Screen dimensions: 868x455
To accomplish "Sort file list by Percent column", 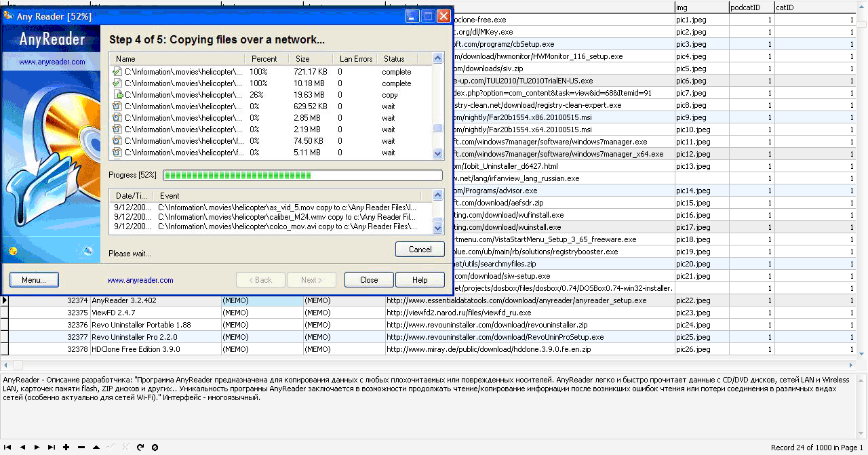I will click(264, 59).
